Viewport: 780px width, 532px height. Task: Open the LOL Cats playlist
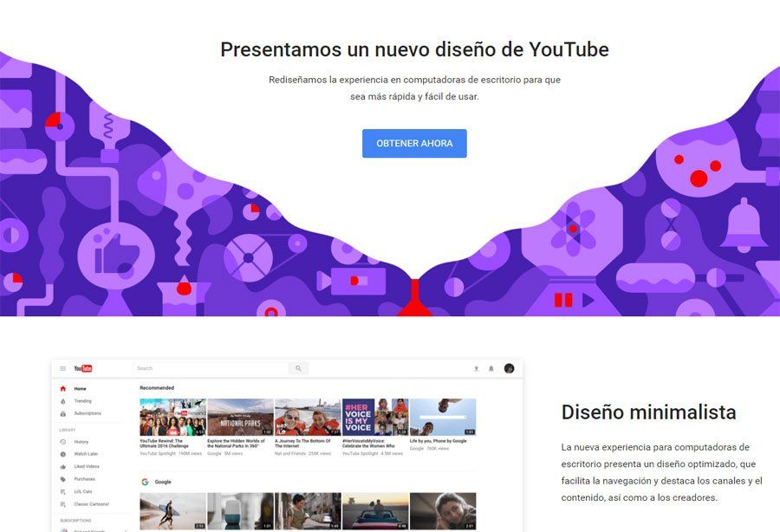click(84, 491)
